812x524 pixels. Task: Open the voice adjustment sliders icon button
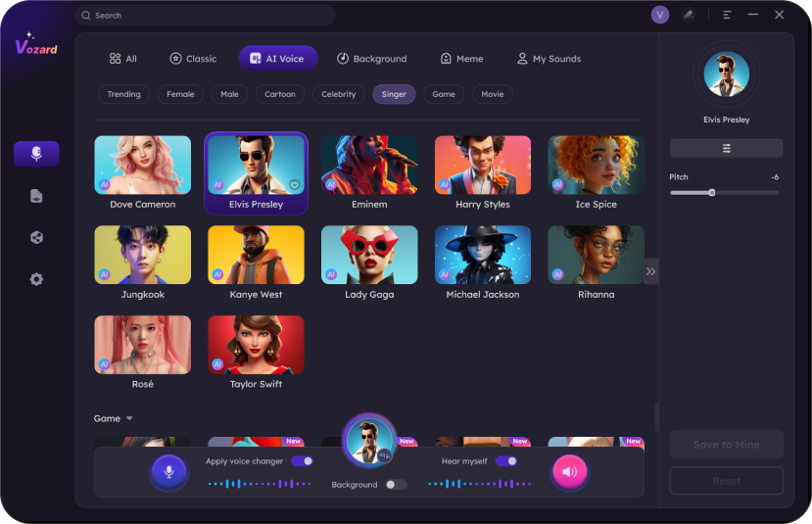726,148
